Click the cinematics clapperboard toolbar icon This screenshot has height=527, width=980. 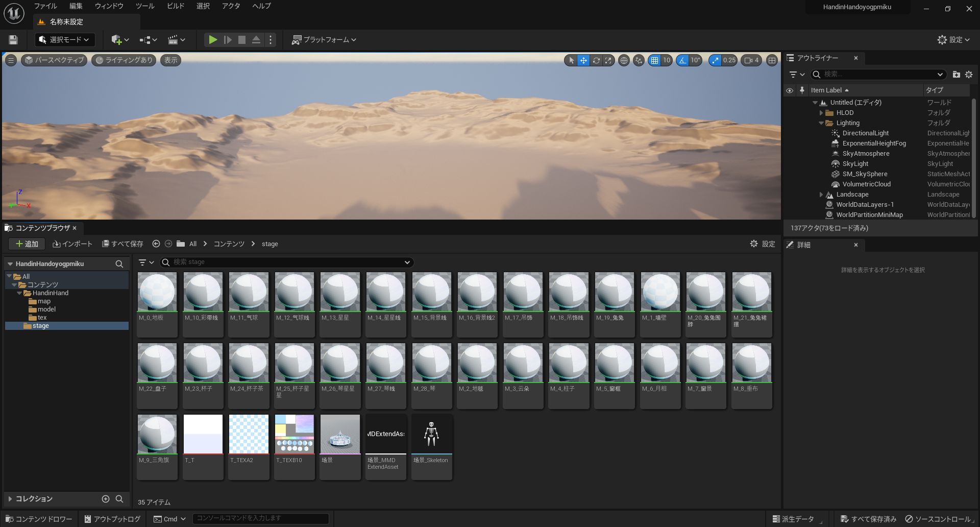click(x=177, y=40)
